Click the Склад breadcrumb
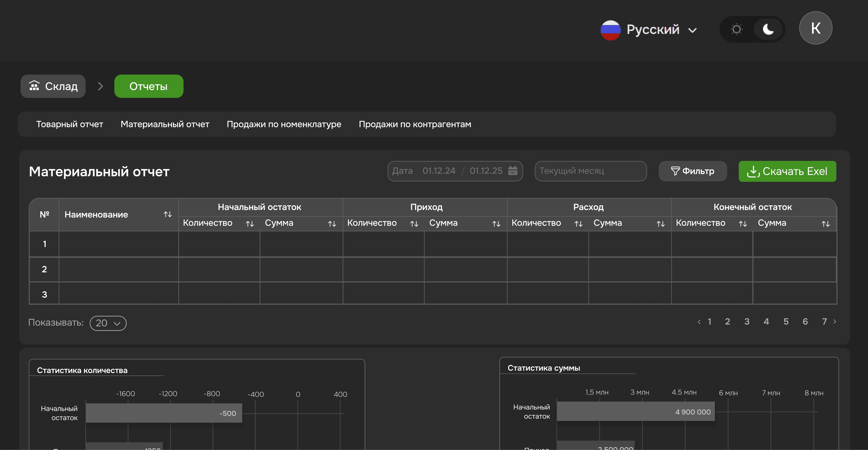This screenshot has width=868, height=450. click(x=53, y=86)
